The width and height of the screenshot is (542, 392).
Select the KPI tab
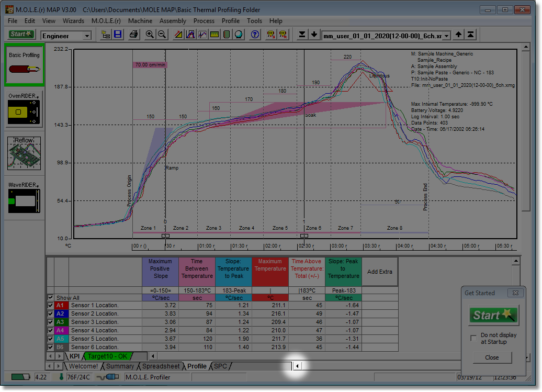74,356
